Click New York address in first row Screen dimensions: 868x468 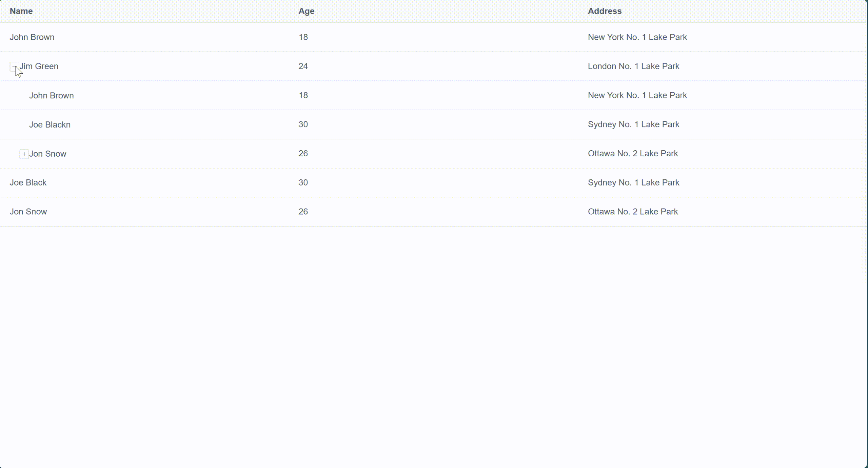pos(637,37)
